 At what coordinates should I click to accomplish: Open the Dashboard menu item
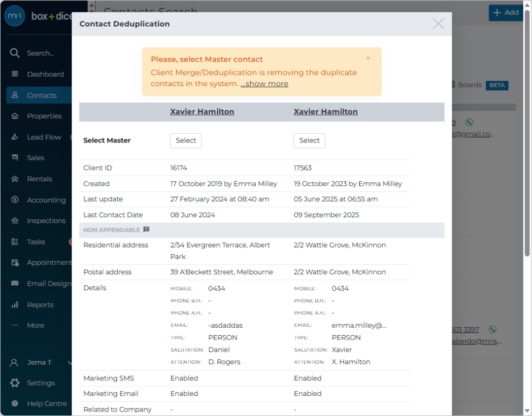pyautogui.click(x=45, y=74)
